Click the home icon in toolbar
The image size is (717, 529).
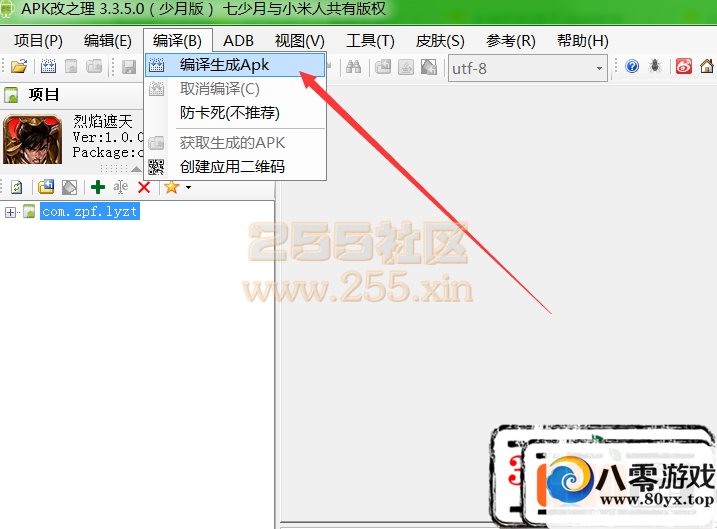707,67
